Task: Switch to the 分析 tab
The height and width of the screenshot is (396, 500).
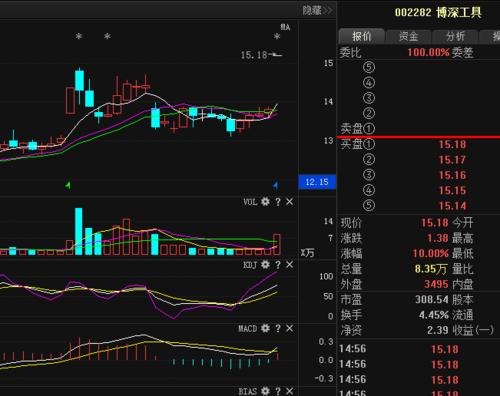Action: [x=455, y=36]
